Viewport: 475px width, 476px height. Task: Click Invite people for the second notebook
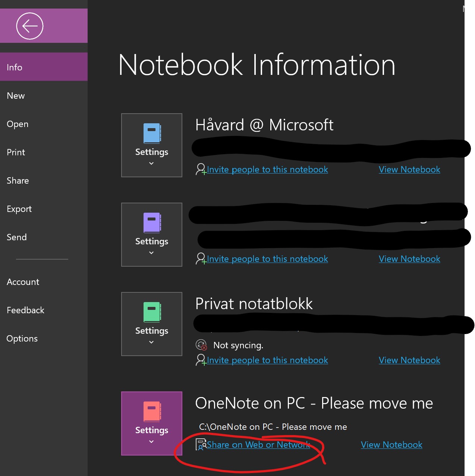click(x=267, y=258)
